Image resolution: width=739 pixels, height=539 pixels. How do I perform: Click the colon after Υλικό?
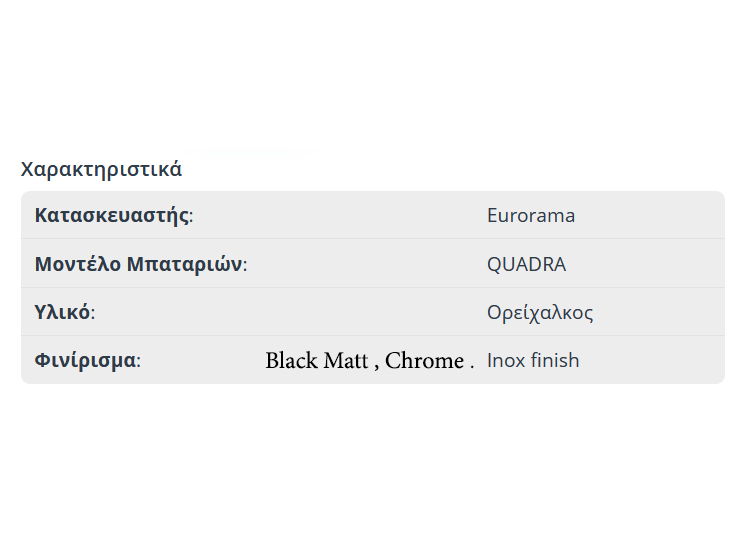tap(93, 314)
